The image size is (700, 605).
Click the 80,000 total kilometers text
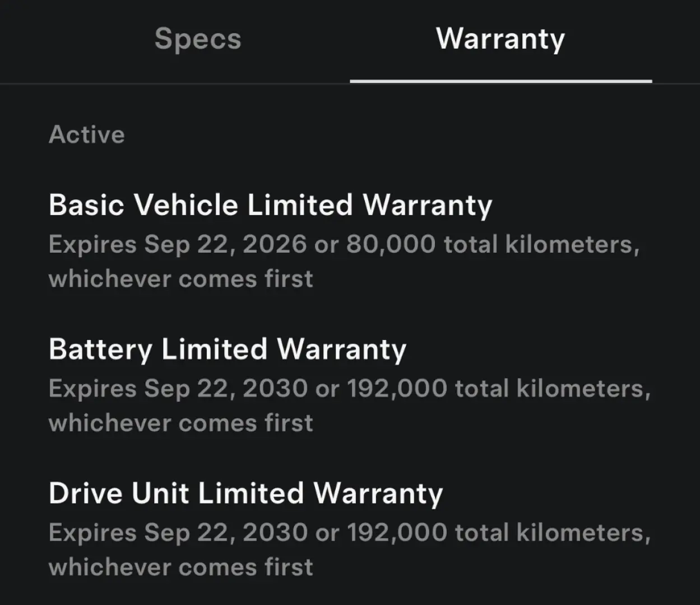tap(492, 245)
